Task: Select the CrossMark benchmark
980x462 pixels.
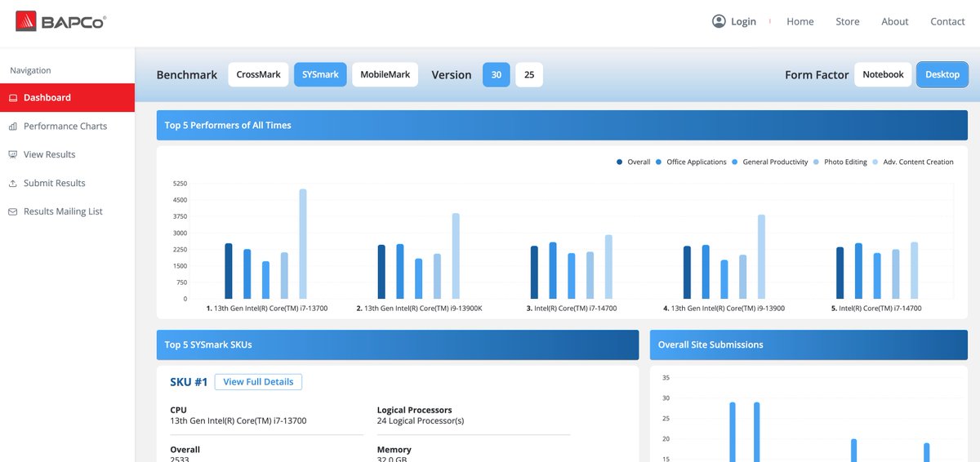Action: pyautogui.click(x=258, y=74)
